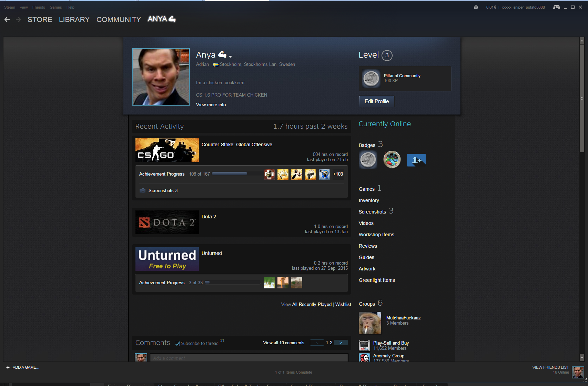Toggle Subscribe to thread checkbox
This screenshot has height=386, width=588.
(177, 344)
